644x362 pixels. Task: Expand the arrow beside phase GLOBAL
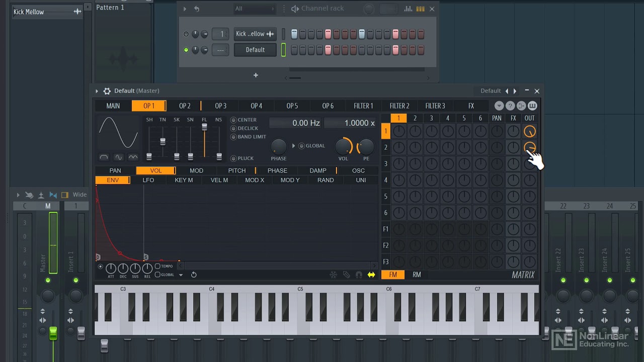click(294, 146)
